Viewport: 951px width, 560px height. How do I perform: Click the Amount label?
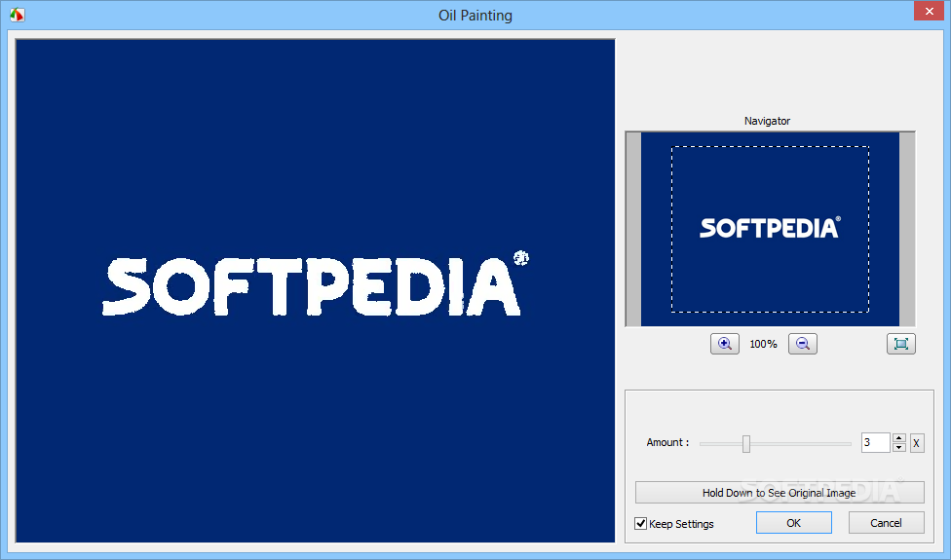667,442
